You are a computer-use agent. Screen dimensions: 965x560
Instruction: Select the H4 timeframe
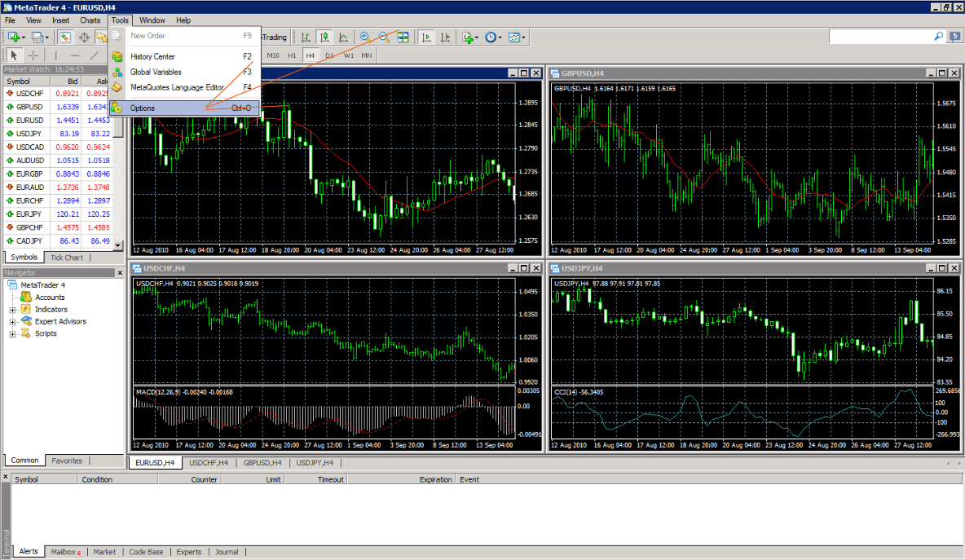(311, 55)
